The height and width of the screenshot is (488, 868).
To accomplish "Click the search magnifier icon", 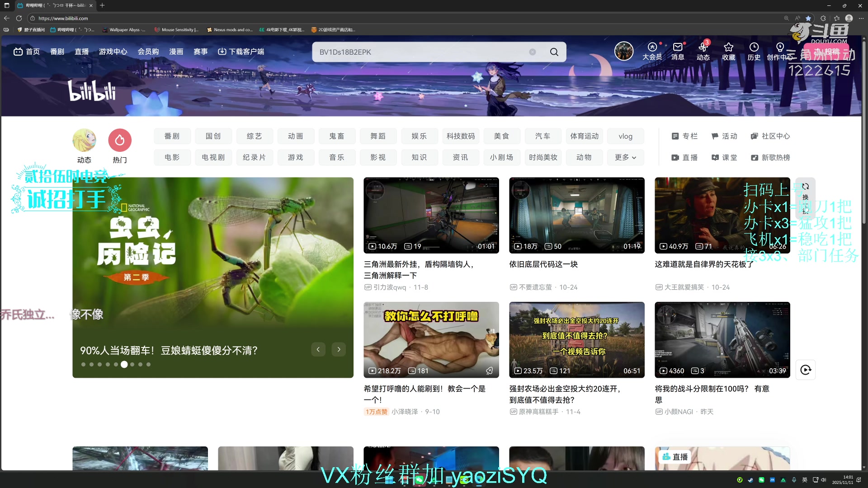I will (x=554, y=52).
